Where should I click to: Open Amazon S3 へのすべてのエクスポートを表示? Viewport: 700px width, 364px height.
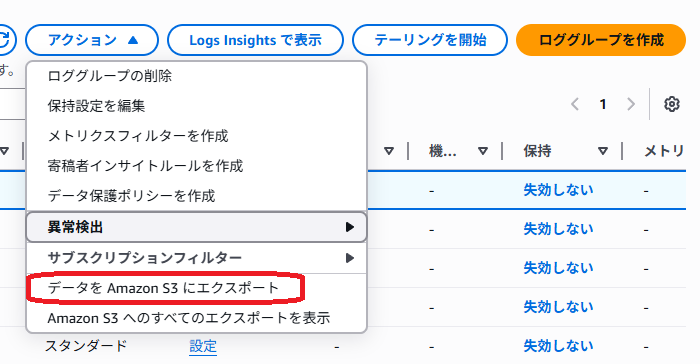coord(189,318)
